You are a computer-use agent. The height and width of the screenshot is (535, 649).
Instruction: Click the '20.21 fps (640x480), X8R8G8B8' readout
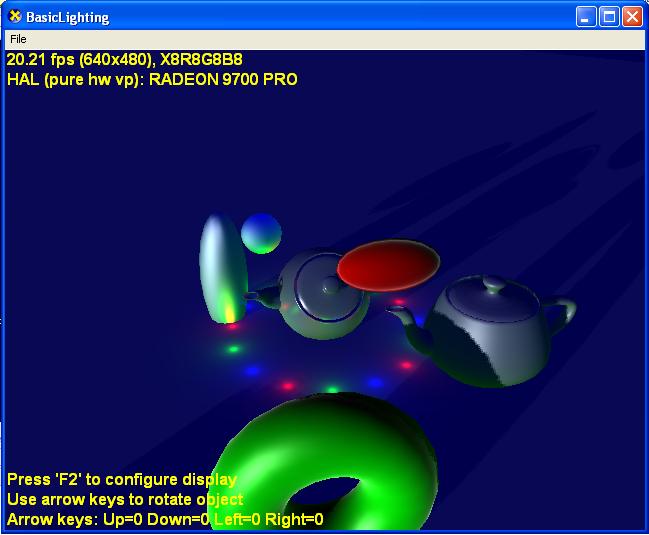click(125, 60)
